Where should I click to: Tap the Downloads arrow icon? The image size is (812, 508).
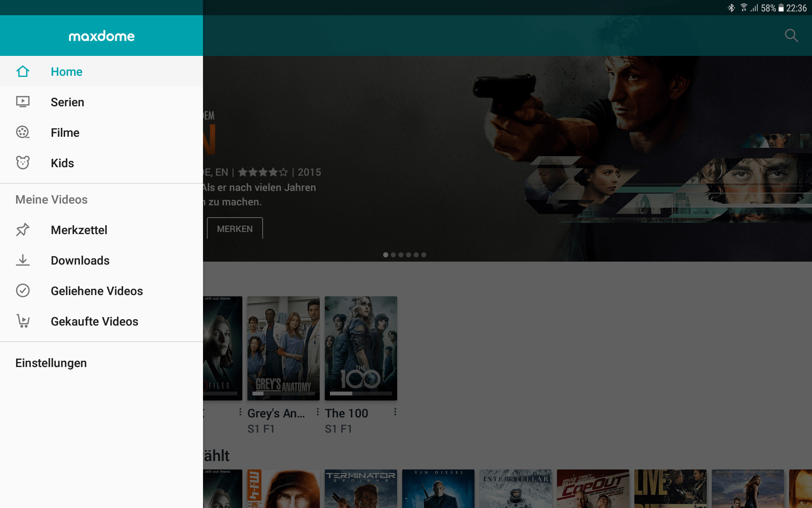pyautogui.click(x=23, y=260)
